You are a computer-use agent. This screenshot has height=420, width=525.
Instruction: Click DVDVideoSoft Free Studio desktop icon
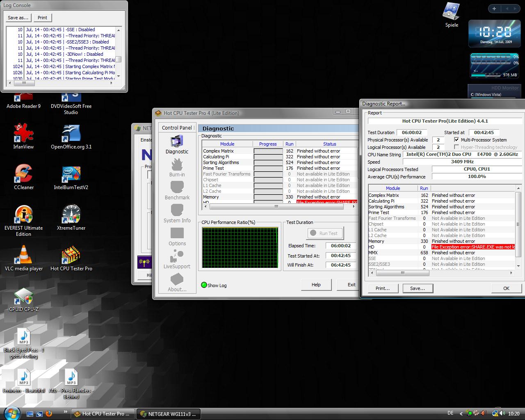[71, 103]
